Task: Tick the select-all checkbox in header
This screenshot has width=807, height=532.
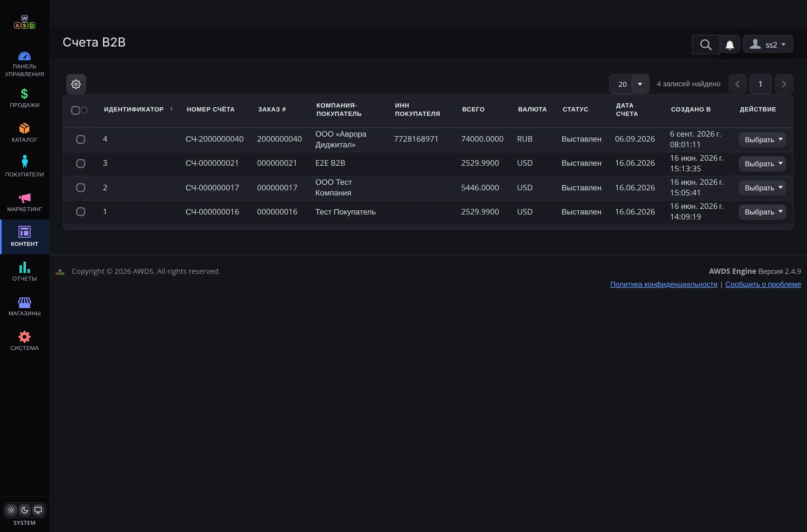Action: point(75,110)
